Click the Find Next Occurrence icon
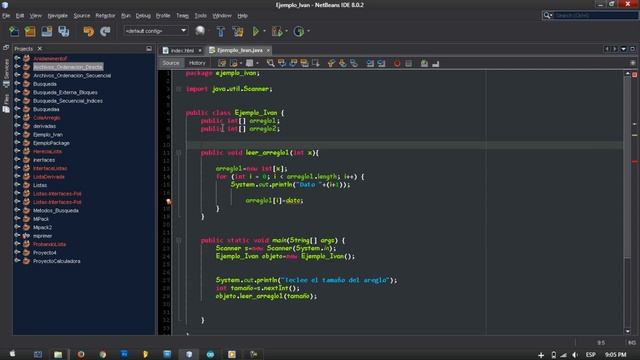 (x=293, y=63)
